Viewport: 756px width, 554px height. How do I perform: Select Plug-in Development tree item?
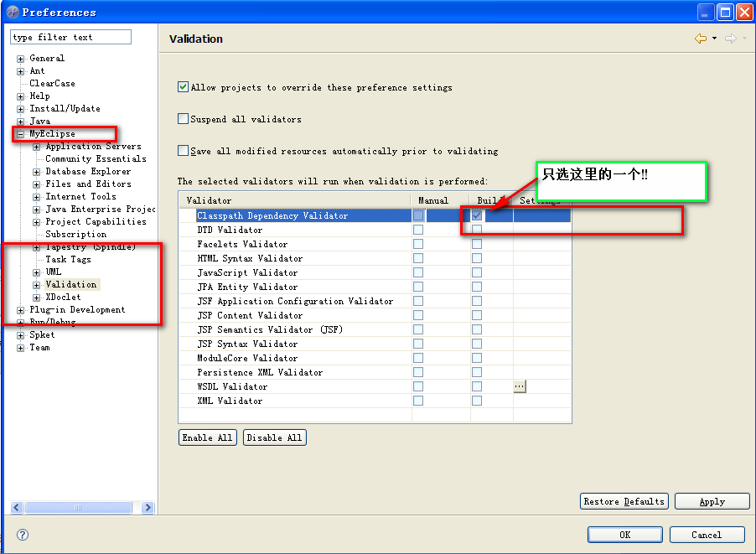pos(77,309)
